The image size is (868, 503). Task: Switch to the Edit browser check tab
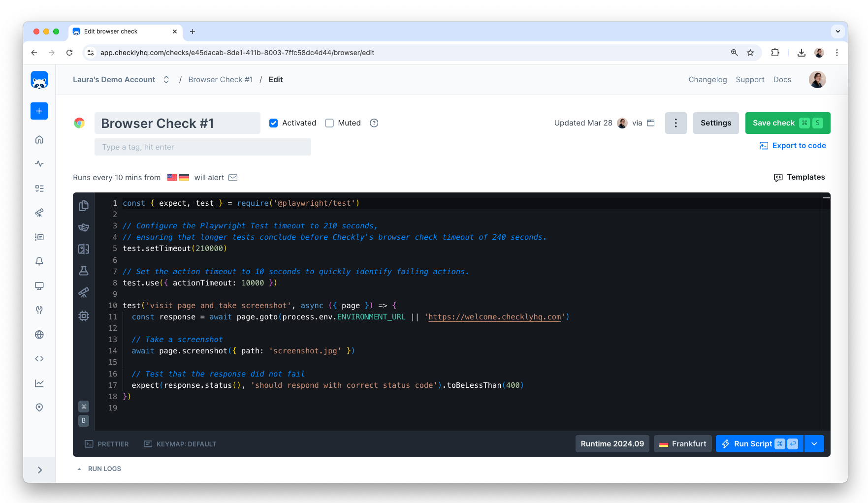tap(123, 31)
